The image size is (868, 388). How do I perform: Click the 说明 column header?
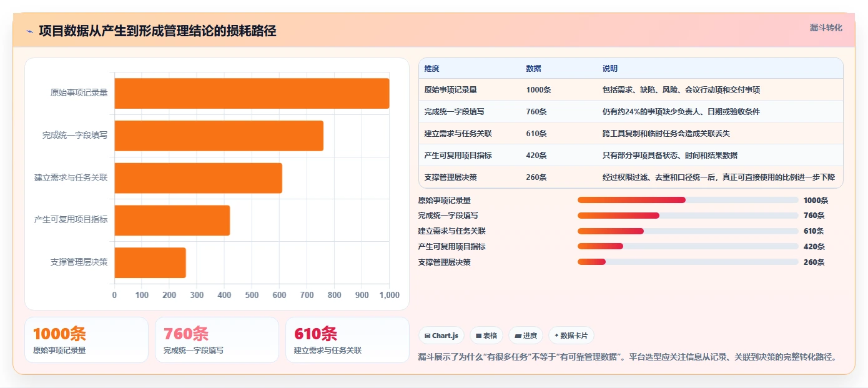coord(609,69)
